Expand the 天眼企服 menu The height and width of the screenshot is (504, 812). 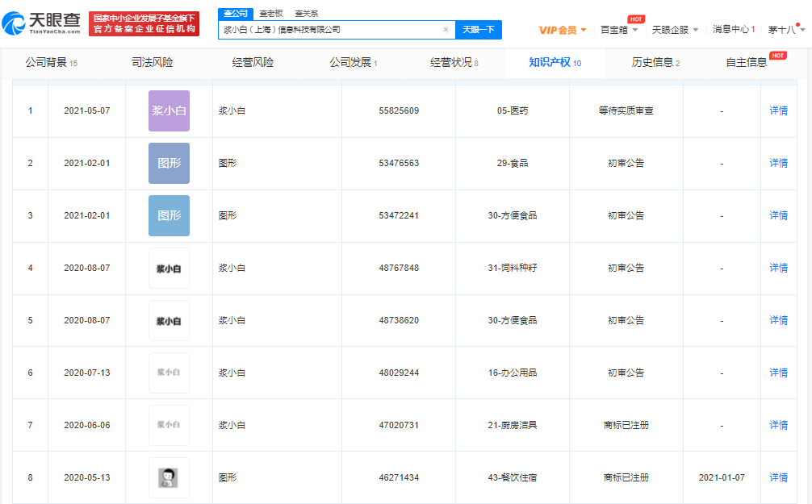click(675, 30)
